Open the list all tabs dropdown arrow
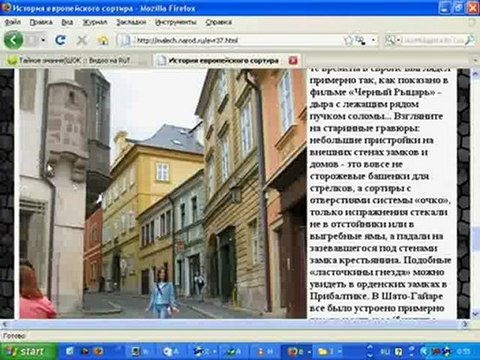480x360 pixels. [476, 60]
